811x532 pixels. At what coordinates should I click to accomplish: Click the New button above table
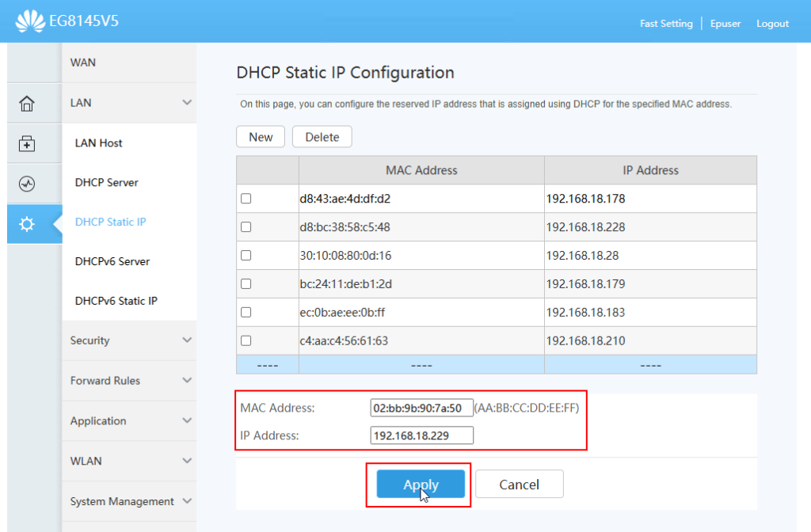(x=261, y=137)
